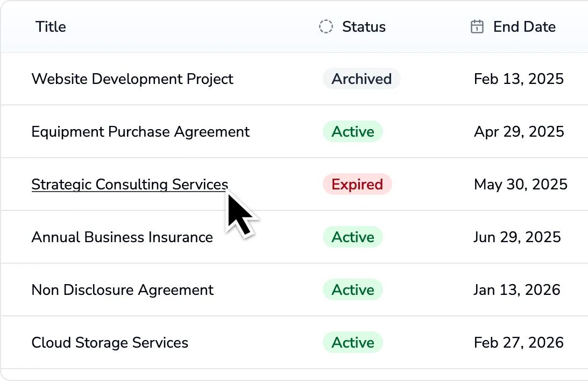Sort the table by Title
This screenshot has height=381, width=588.
[x=50, y=26]
